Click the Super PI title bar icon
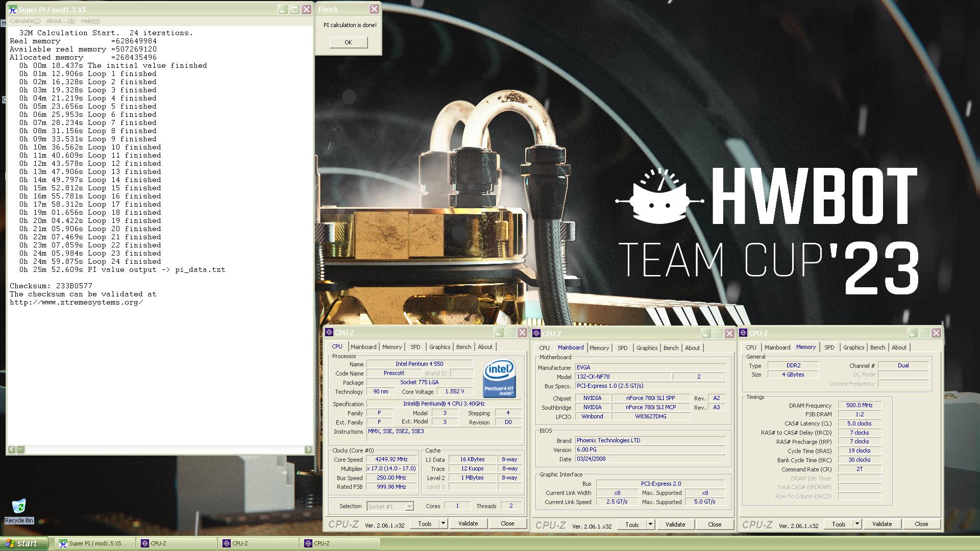Viewport: 980px width, 551px height. pyautogui.click(x=12, y=9)
